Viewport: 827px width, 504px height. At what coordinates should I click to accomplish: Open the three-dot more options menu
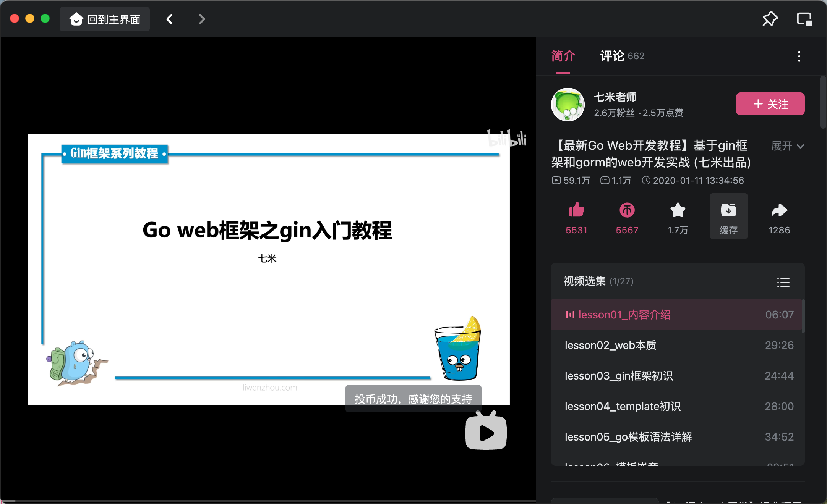click(x=799, y=57)
